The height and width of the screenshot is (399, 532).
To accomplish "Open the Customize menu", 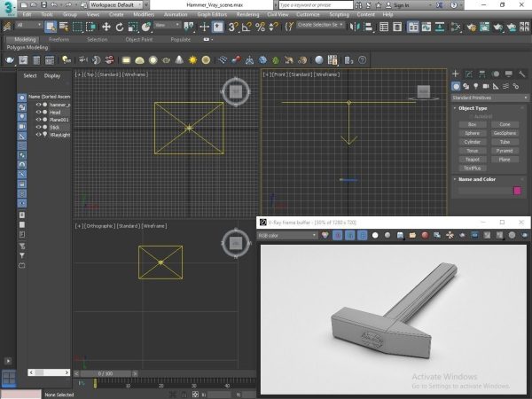I will 308,14.
